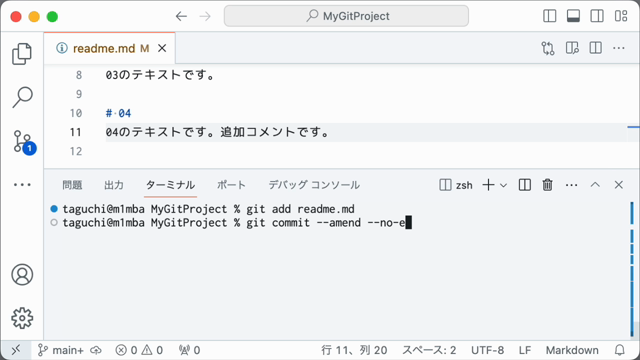Toggle the secondary sidebar layout button

point(597,16)
